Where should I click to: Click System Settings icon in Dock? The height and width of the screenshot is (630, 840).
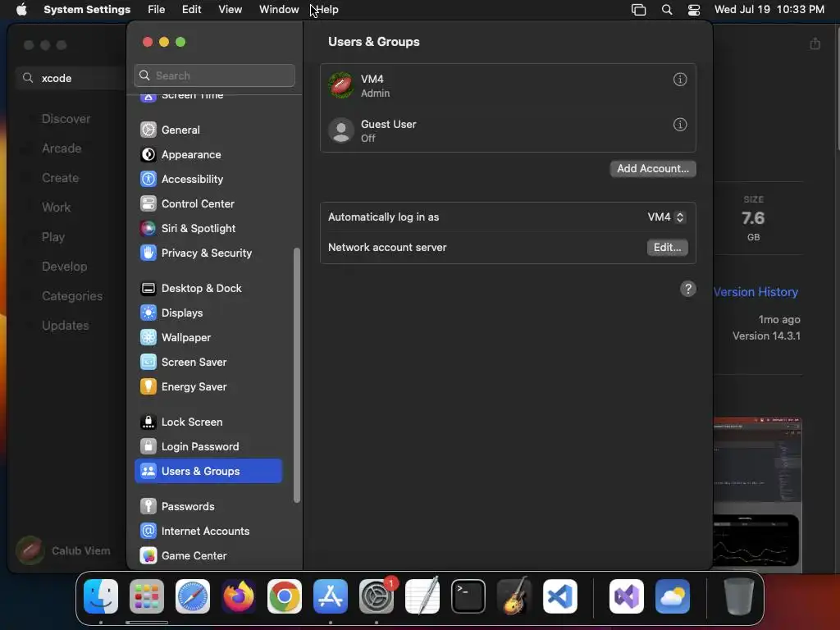pos(377,596)
